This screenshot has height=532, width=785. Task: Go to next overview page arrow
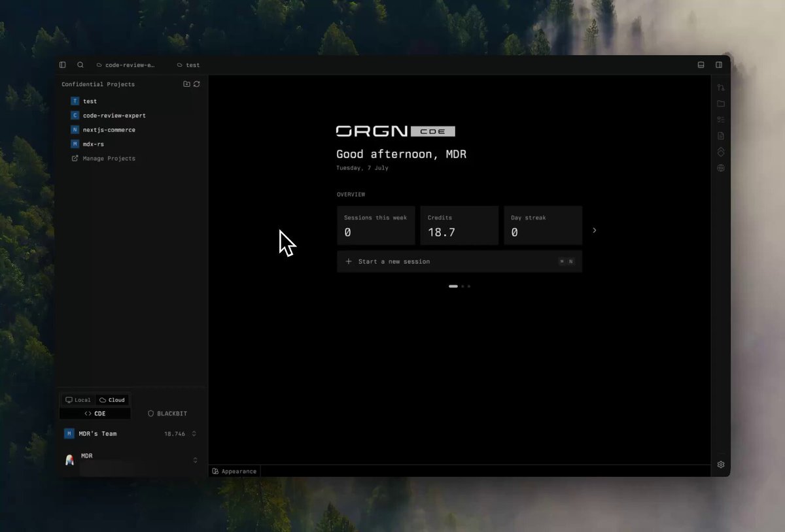(594, 231)
